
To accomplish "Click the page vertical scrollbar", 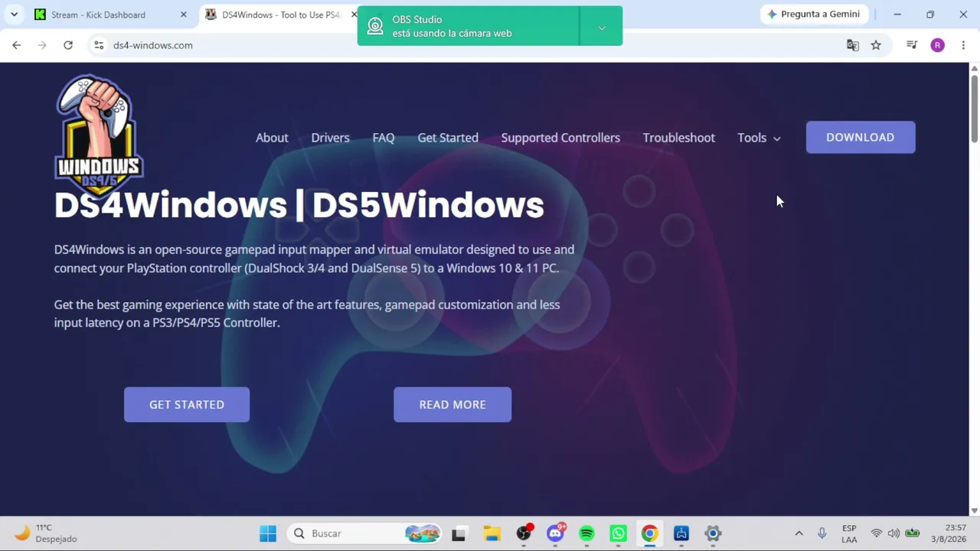I will (975, 107).
